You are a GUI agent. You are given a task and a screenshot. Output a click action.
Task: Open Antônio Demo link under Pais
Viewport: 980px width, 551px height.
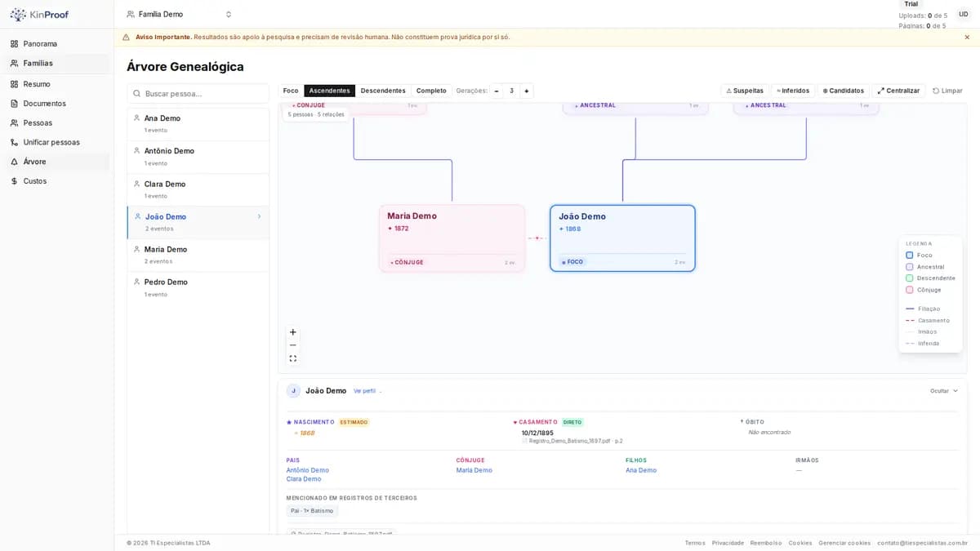pyautogui.click(x=307, y=470)
